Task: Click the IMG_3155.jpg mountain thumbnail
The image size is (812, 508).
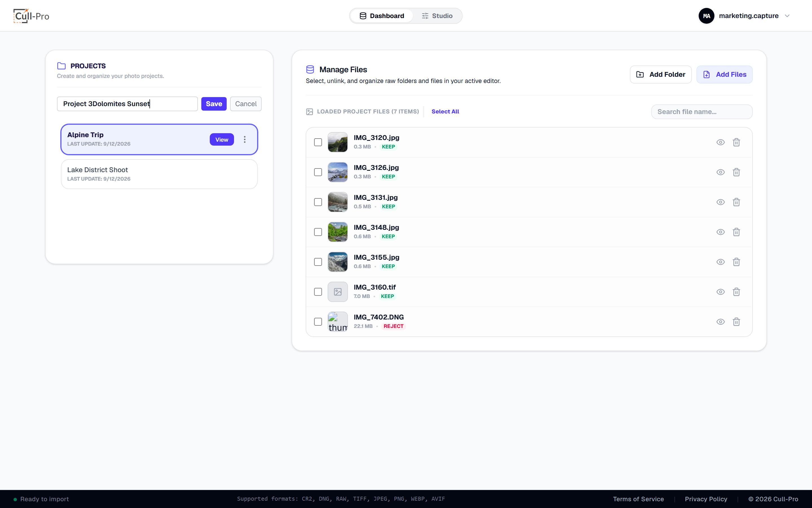Action: 337,262
